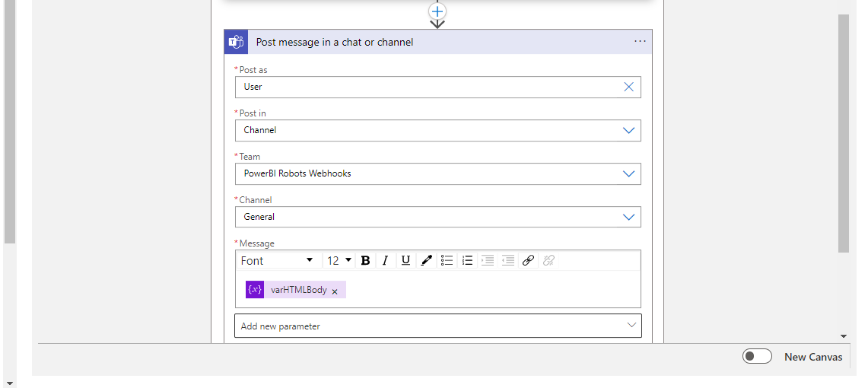Click the Post as input field
Viewport: 868px width, 388px height.
[x=438, y=87]
